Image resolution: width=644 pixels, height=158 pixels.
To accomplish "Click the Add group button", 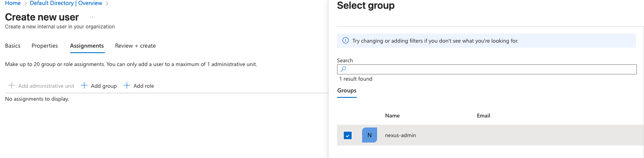I will click(x=99, y=86).
